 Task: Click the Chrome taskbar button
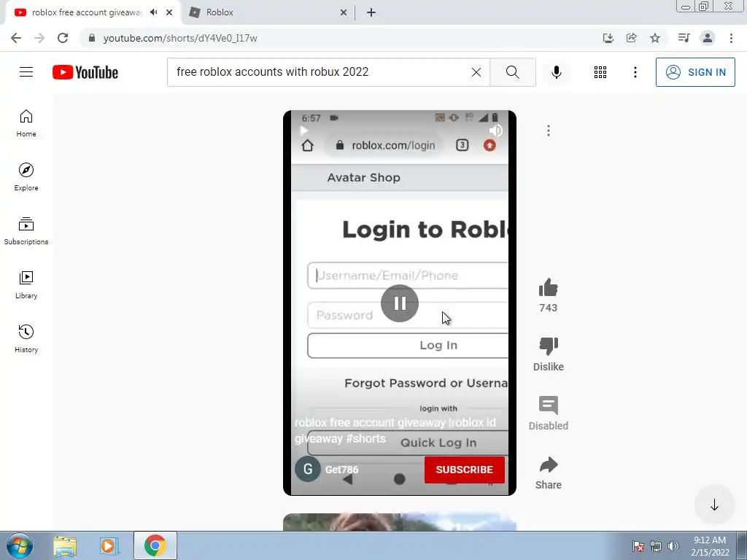(x=155, y=545)
